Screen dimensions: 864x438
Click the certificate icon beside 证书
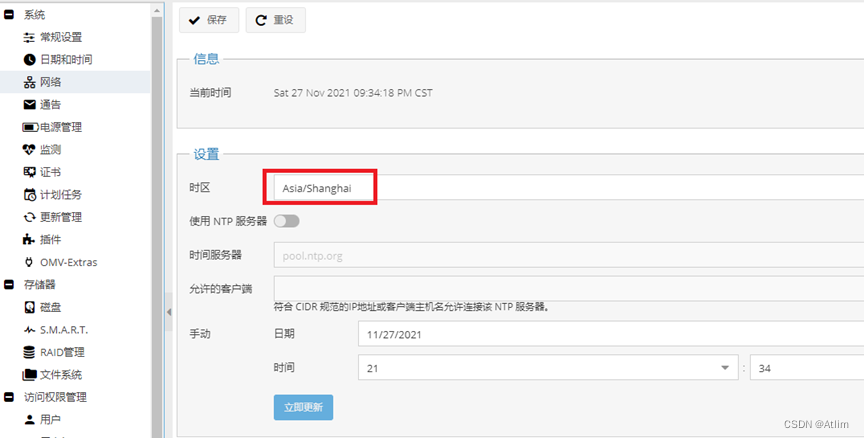[29, 172]
